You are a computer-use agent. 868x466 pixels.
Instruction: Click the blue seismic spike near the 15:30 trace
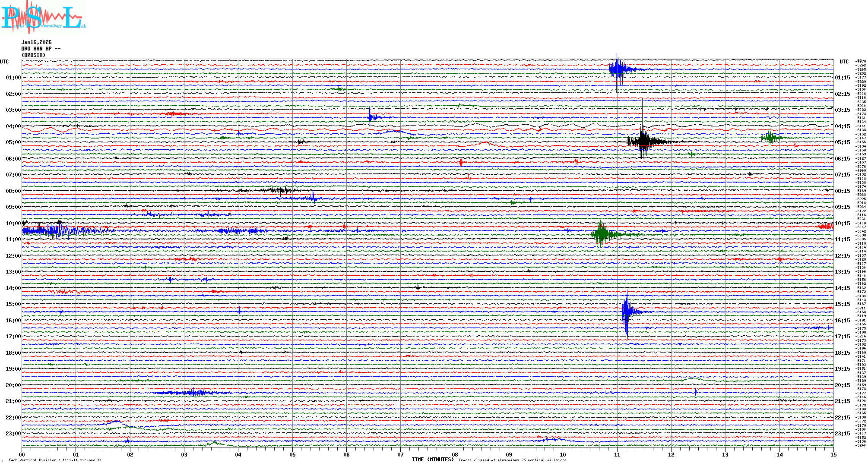point(626,311)
